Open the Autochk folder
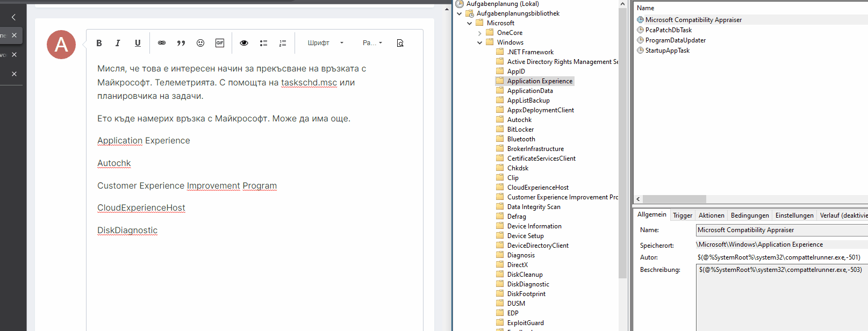 click(519, 120)
